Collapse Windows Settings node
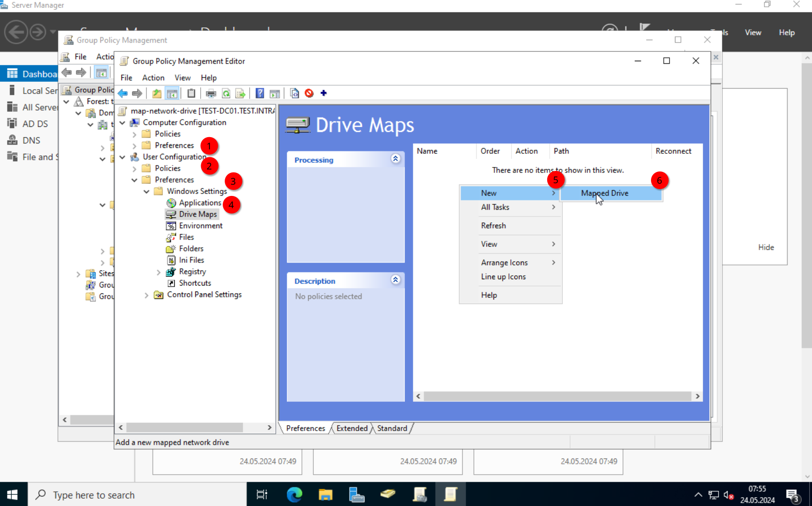812x506 pixels. [146, 192]
